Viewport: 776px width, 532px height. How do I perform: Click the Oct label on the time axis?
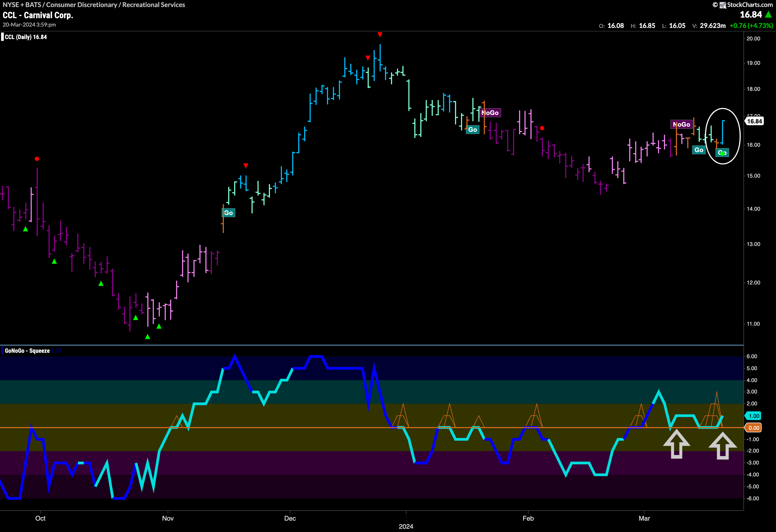click(40, 518)
